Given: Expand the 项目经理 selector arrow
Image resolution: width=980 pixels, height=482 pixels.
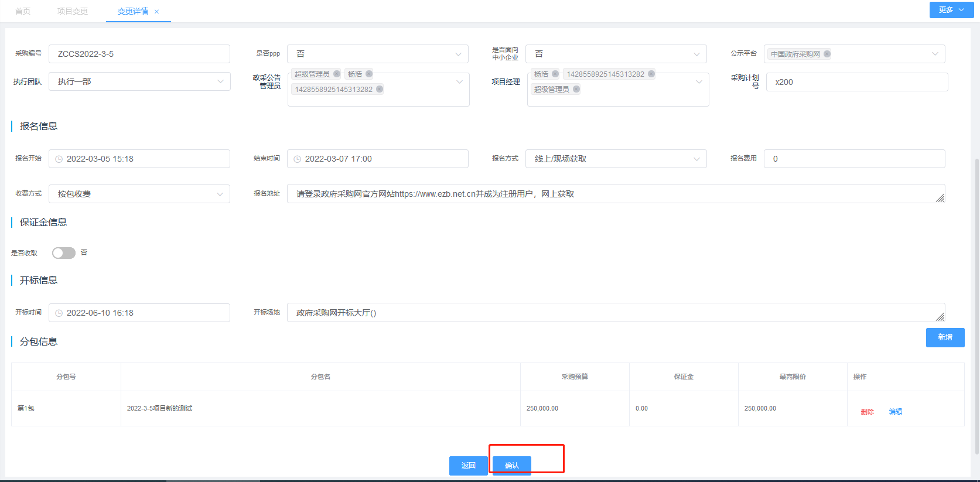Looking at the screenshot, I should (x=699, y=82).
